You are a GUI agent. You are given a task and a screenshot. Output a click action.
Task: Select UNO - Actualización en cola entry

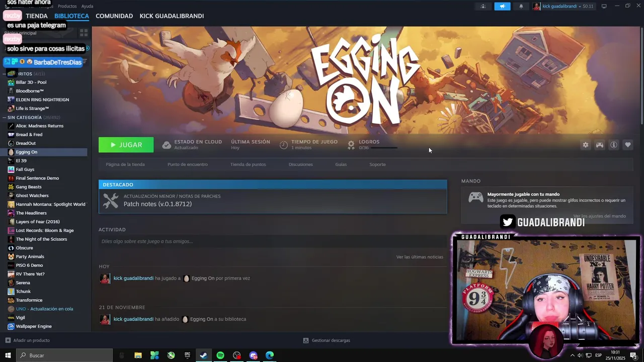click(44, 309)
